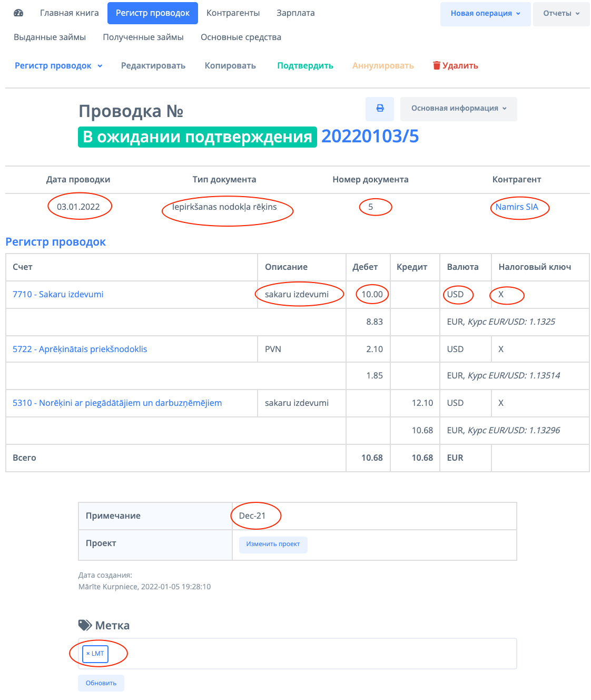This screenshot has height=700, width=591.
Task: Click Подтвердить to confirm the entry
Action: (305, 66)
